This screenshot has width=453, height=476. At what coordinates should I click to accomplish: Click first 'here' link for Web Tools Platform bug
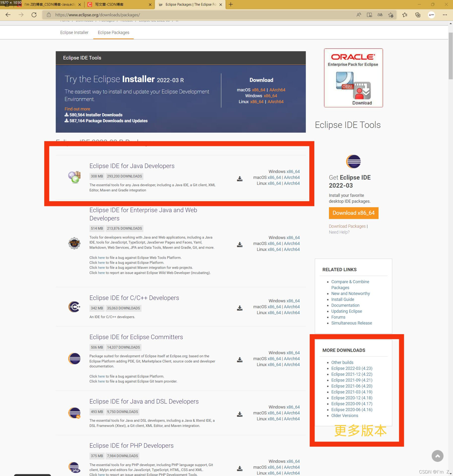[x=101, y=258]
